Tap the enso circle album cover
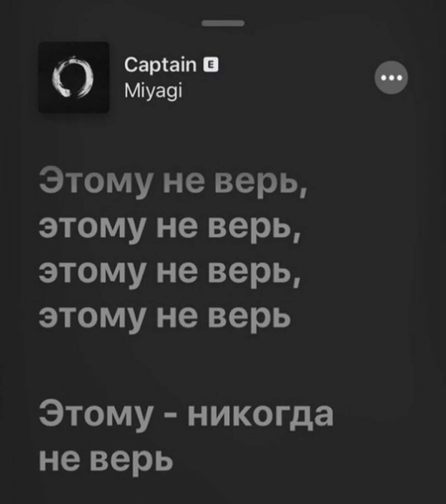446x504 pixels. 74,77
